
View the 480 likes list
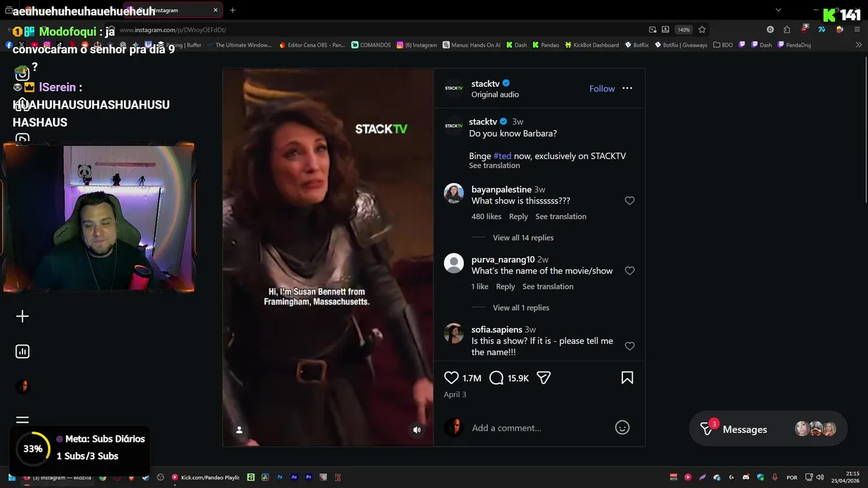(x=486, y=217)
